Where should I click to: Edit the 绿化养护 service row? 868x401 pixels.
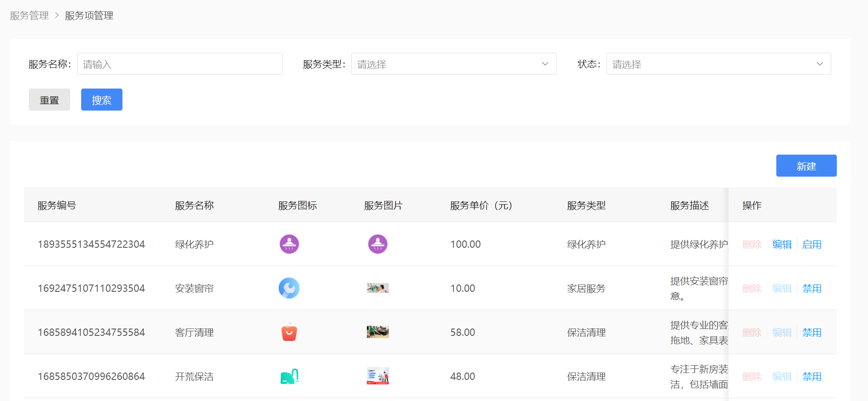point(782,245)
